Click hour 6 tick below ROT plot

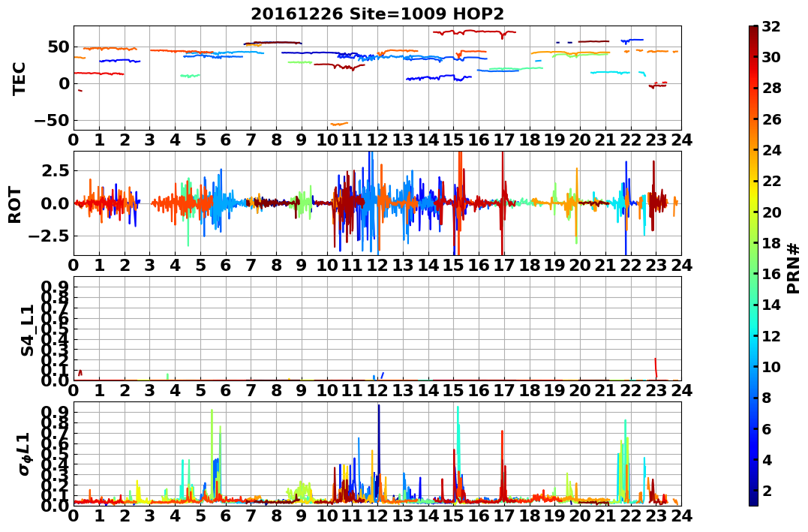point(225,265)
